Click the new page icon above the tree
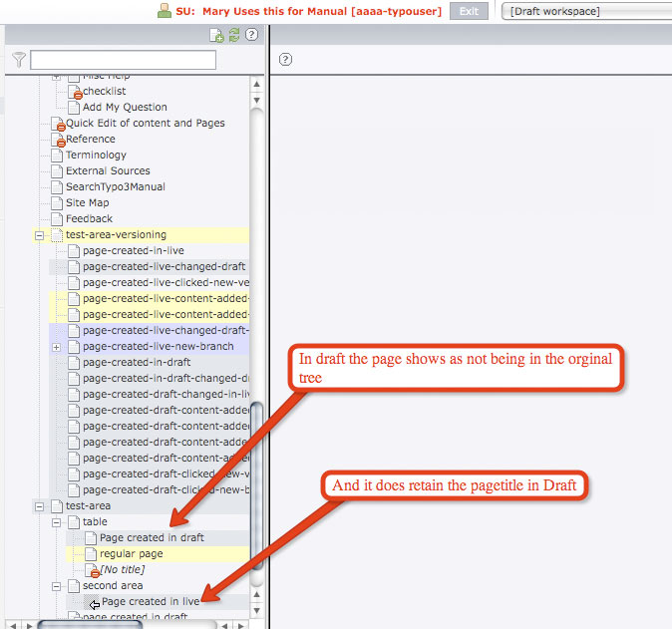Screen dimensions: 672x629 [x=216, y=35]
